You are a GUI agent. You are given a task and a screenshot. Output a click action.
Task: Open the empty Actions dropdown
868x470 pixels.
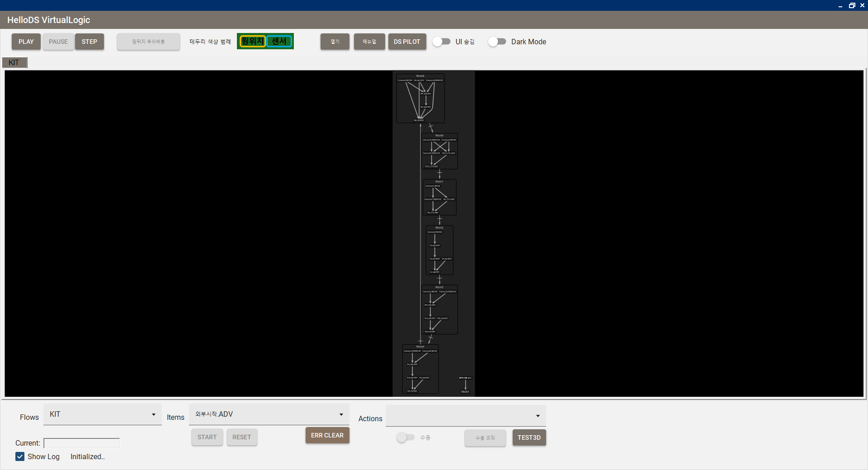466,416
